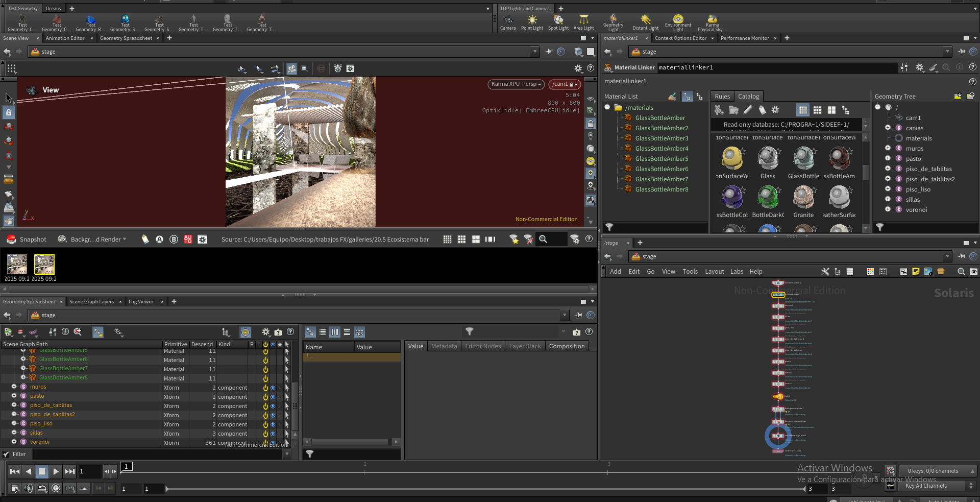Toggle the viewport lock icon in the left toolbar
The image size is (980, 502).
9,112
